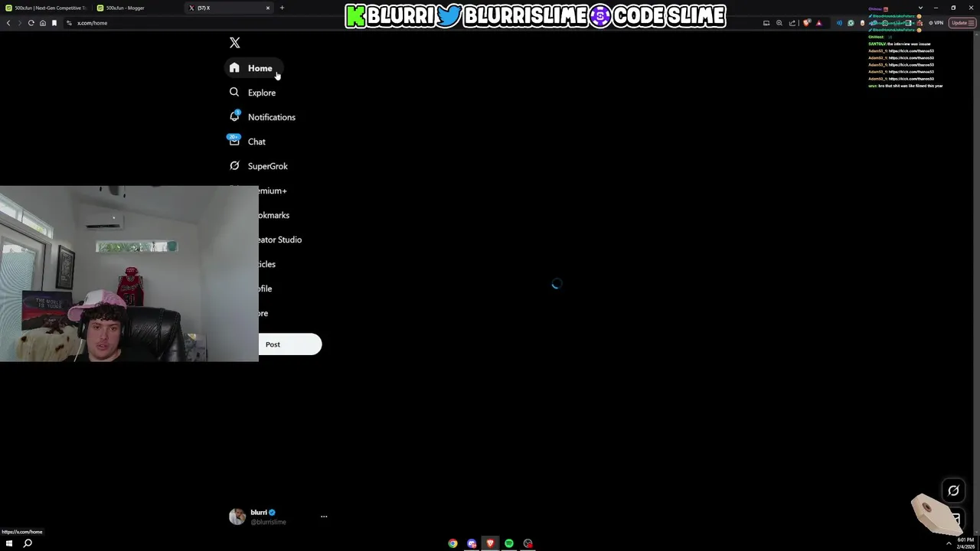Close the (57) X tab

[268, 8]
